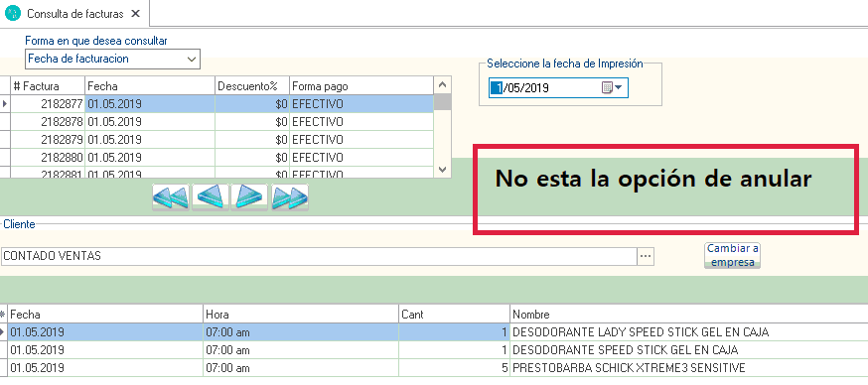Click the Cant column header
Screen dimensions: 868x385
pos(454,315)
